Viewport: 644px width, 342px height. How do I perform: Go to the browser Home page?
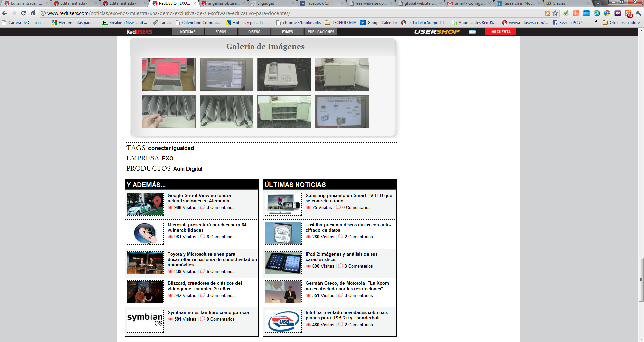[x=33, y=13]
